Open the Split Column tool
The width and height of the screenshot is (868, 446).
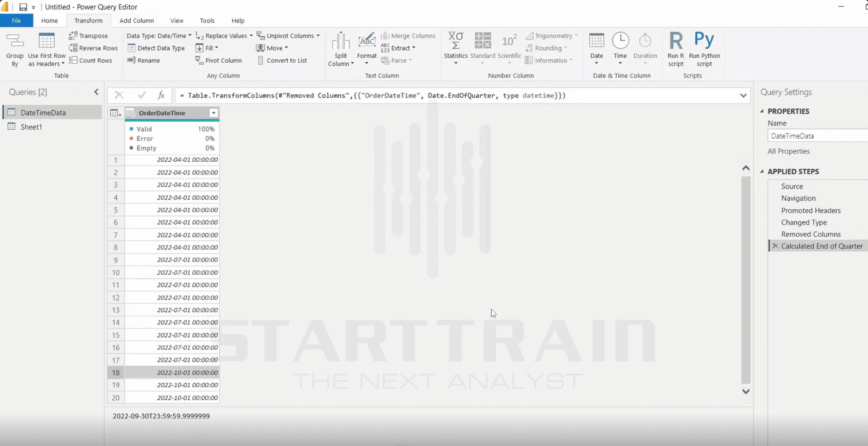coord(341,50)
